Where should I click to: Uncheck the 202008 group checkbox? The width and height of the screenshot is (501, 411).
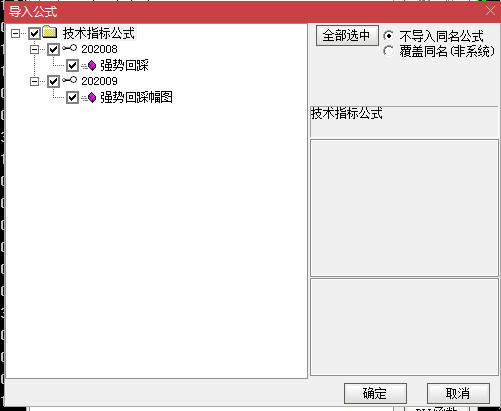[53, 49]
